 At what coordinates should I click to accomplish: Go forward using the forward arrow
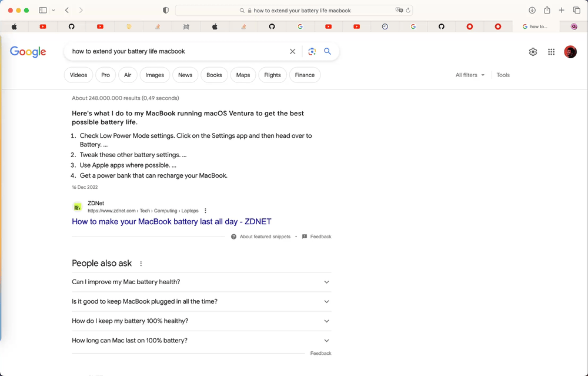coord(81,10)
